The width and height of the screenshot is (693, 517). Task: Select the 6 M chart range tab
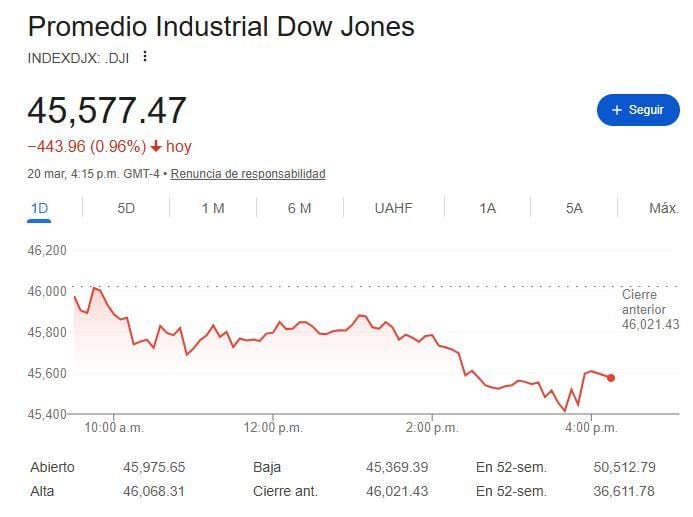(299, 208)
